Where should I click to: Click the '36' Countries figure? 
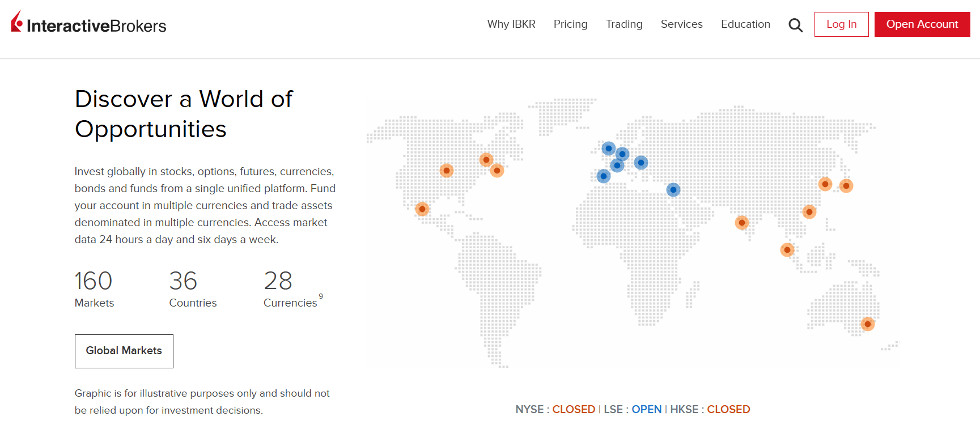(x=183, y=281)
